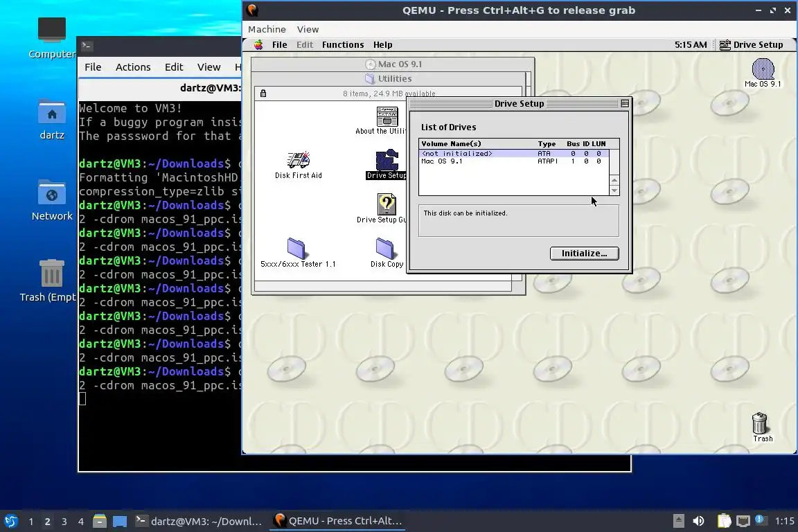Open the clipboard manager tray icon
This screenshot has height=532, width=798.
coord(724,521)
